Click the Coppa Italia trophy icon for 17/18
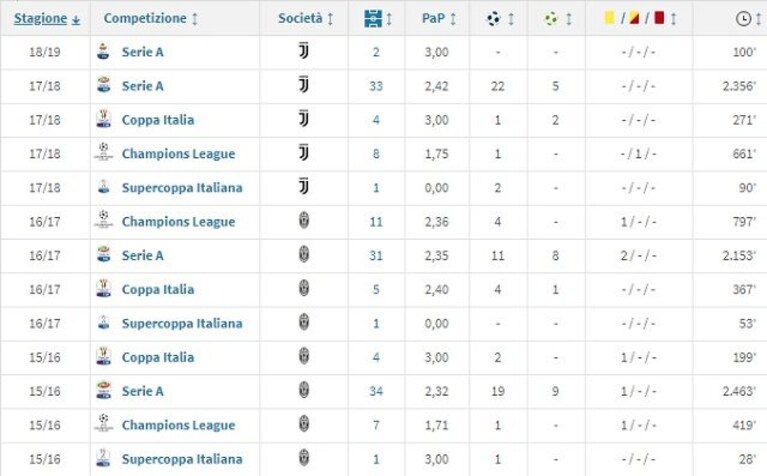 pyautogui.click(x=103, y=119)
